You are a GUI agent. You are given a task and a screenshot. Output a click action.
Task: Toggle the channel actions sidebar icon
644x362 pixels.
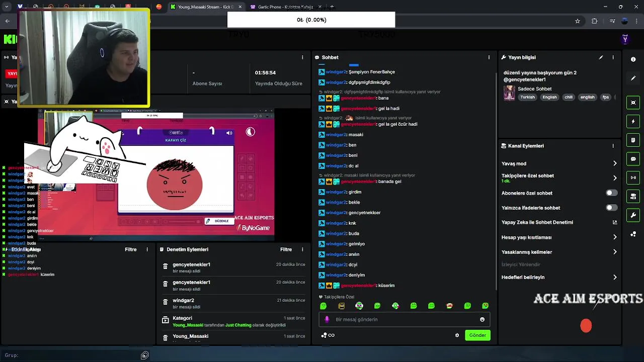click(633, 197)
